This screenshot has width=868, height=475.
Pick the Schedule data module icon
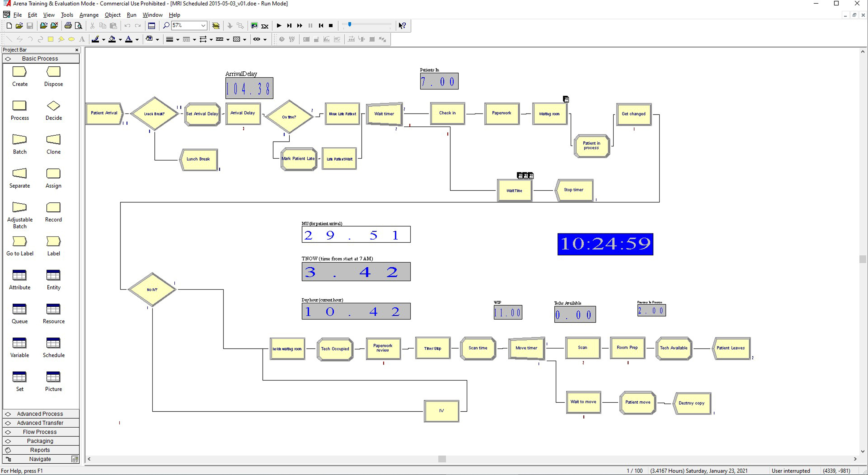coord(53,343)
